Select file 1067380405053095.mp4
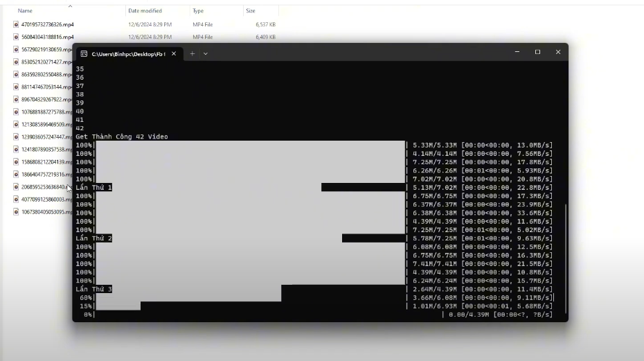644x361 pixels. point(46,211)
